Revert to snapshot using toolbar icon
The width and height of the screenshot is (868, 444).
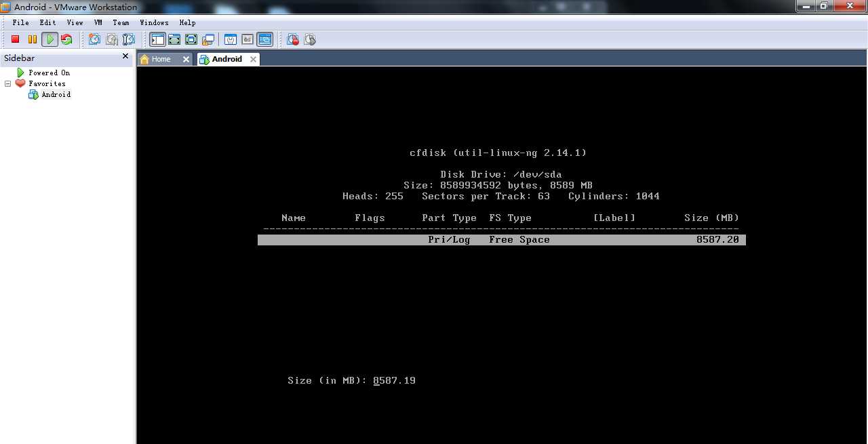click(111, 39)
